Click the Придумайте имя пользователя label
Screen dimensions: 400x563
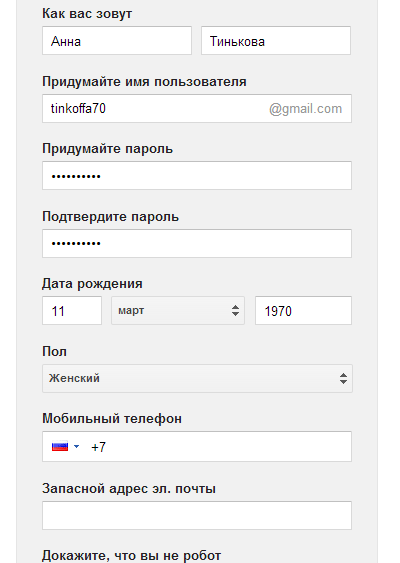click(x=144, y=82)
